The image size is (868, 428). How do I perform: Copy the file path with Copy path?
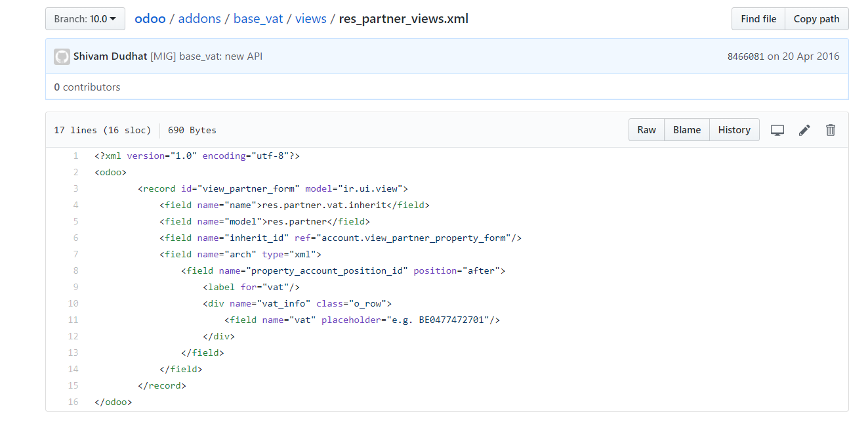(x=816, y=18)
